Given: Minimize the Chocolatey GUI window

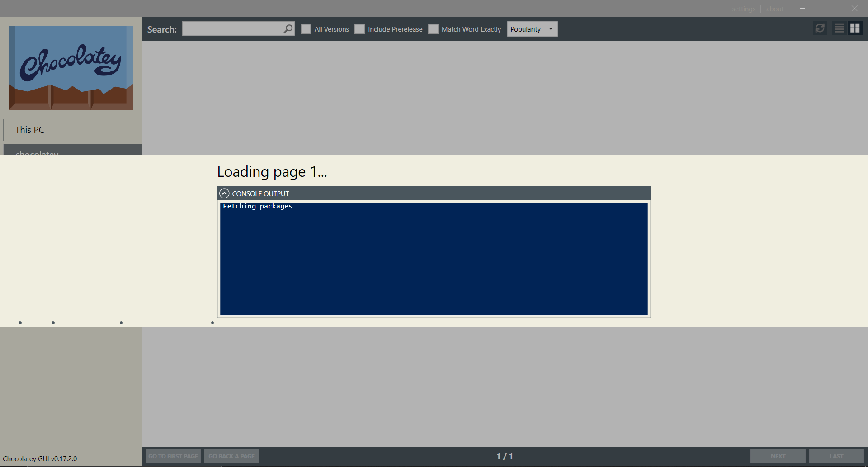Looking at the screenshot, I should [802, 9].
